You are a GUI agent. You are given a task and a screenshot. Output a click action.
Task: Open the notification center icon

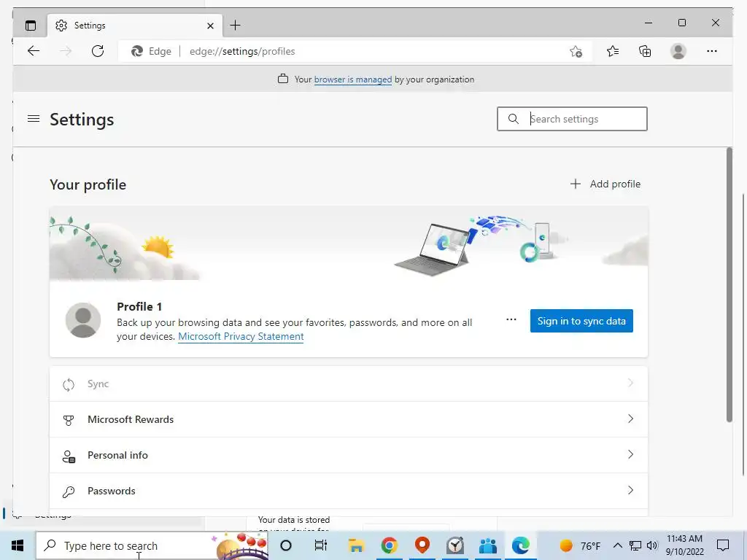click(723, 545)
